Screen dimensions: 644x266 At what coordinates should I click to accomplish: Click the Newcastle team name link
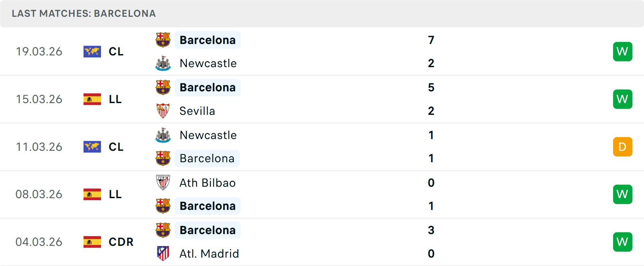pos(208,63)
